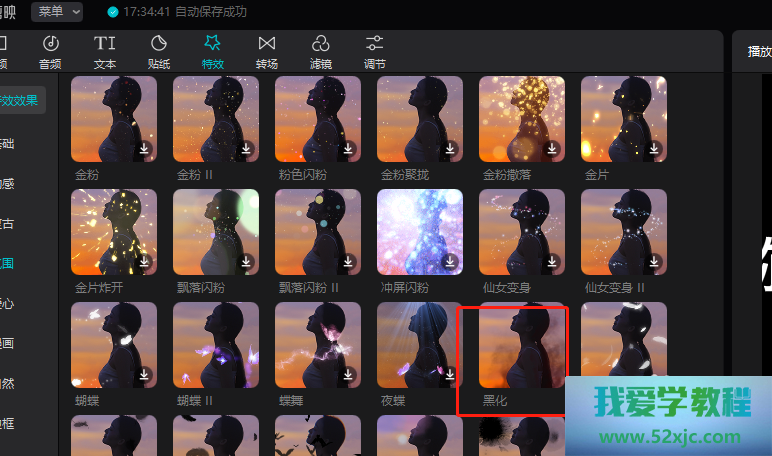Select the 特效 effects tab
The image size is (772, 456).
(212, 51)
